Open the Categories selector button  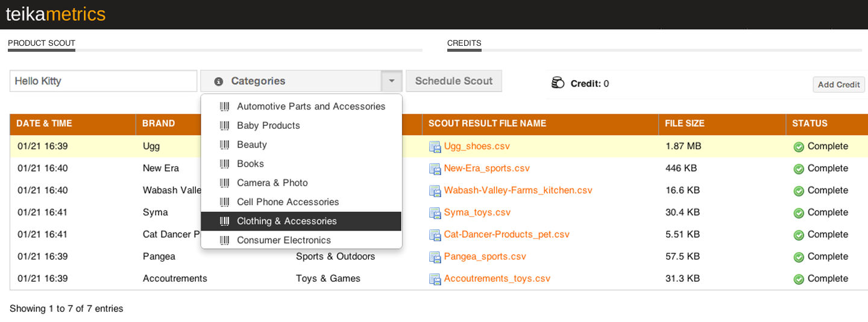291,81
